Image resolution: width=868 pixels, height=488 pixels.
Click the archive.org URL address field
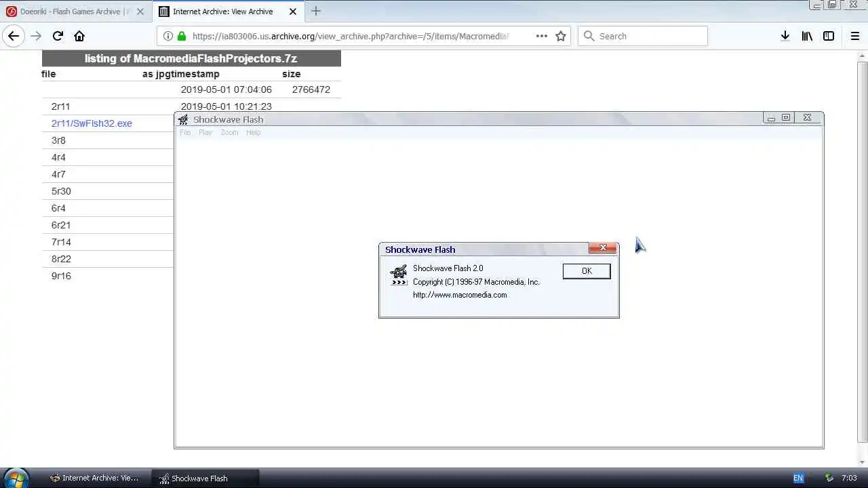(350, 36)
